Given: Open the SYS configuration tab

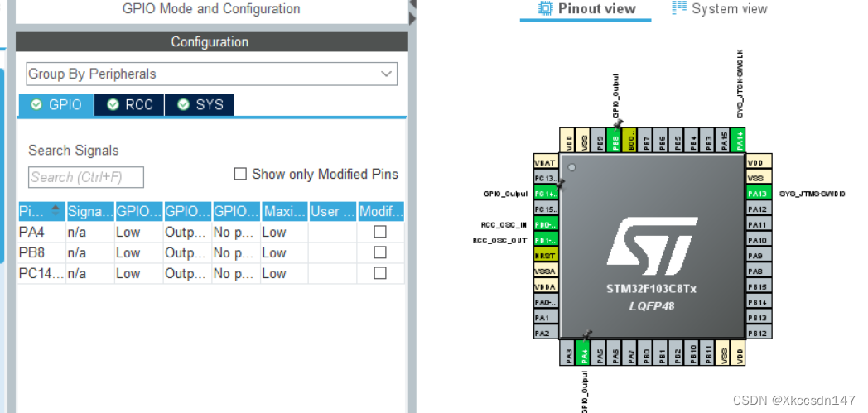Looking at the screenshot, I should coord(200,104).
